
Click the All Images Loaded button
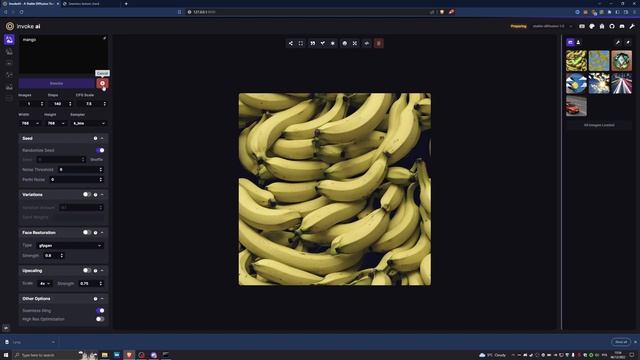tap(599, 125)
